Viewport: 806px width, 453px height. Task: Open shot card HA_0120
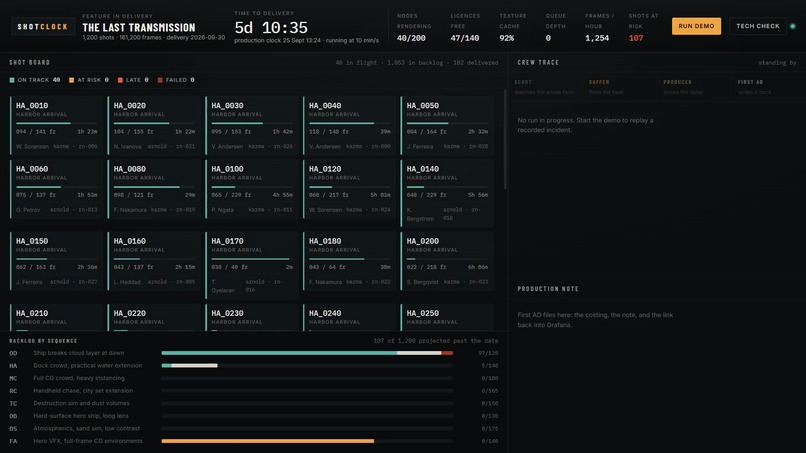(x=350, y=189)
